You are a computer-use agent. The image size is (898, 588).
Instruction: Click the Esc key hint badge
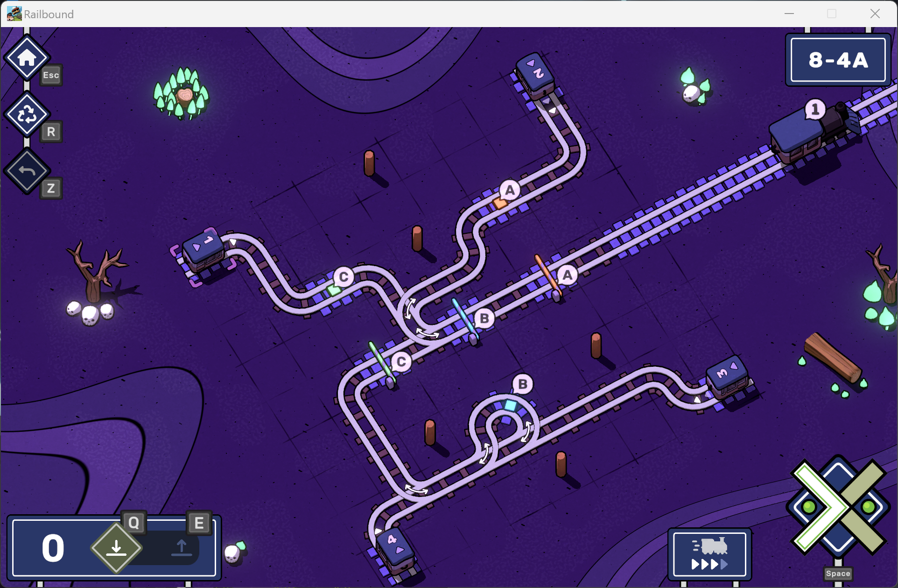coord(51,75)
